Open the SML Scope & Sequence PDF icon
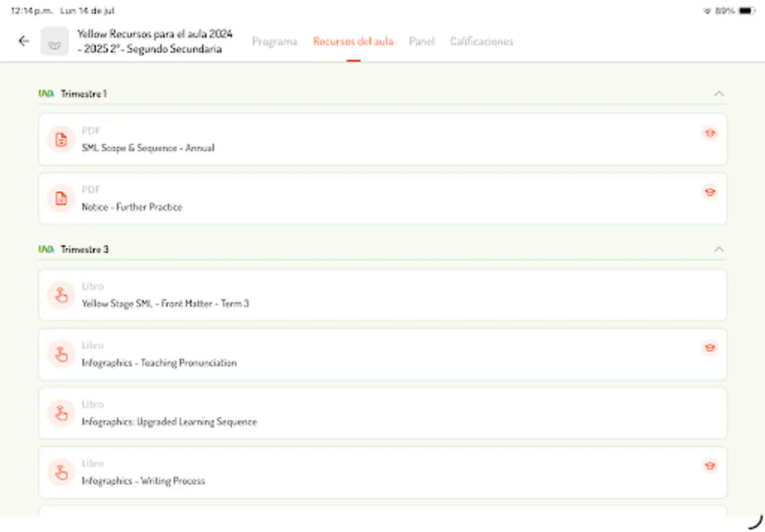The height and width of the screenshot is (532, 765). (61, 139)
